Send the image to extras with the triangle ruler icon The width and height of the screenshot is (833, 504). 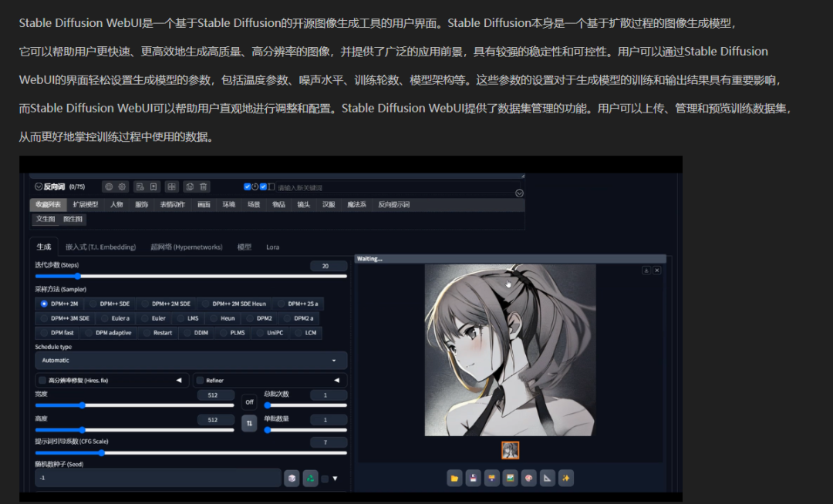(x=547, y=478)
